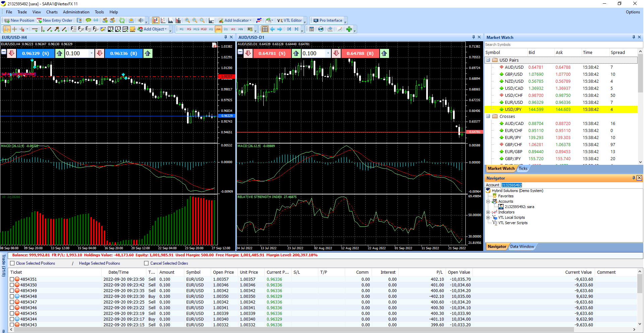Click EUR/USD sell button at 0.96329
The width and height of the screenshot is (644, 333).
click(x=35, y=53)
